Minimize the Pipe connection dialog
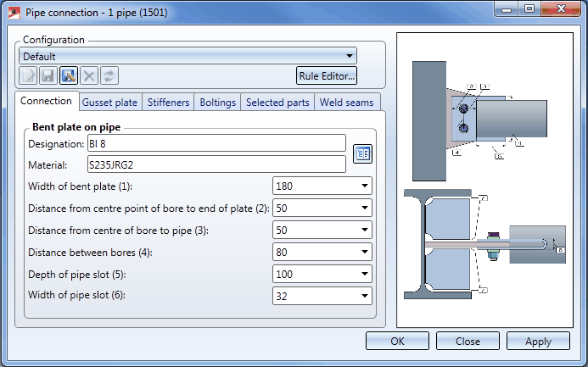This screenshot has height=367, width=588. 507,9
